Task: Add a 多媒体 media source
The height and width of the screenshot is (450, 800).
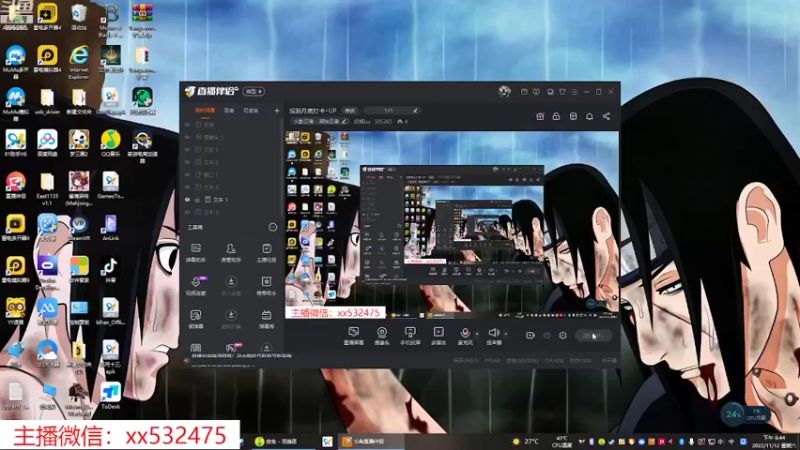Action: [438, 336]
